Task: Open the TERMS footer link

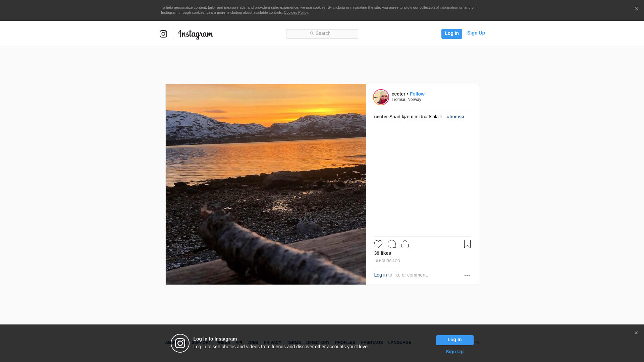Action: tap(293, 343)
